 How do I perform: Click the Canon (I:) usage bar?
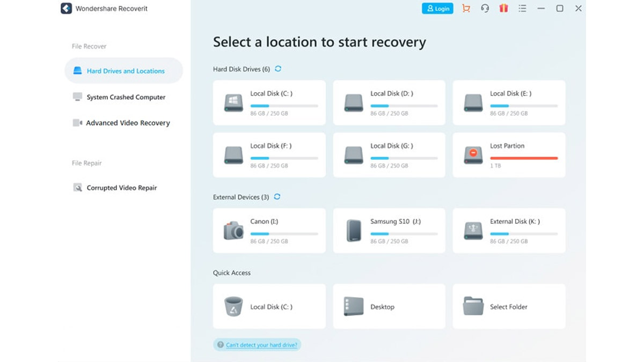coord(284,234)
